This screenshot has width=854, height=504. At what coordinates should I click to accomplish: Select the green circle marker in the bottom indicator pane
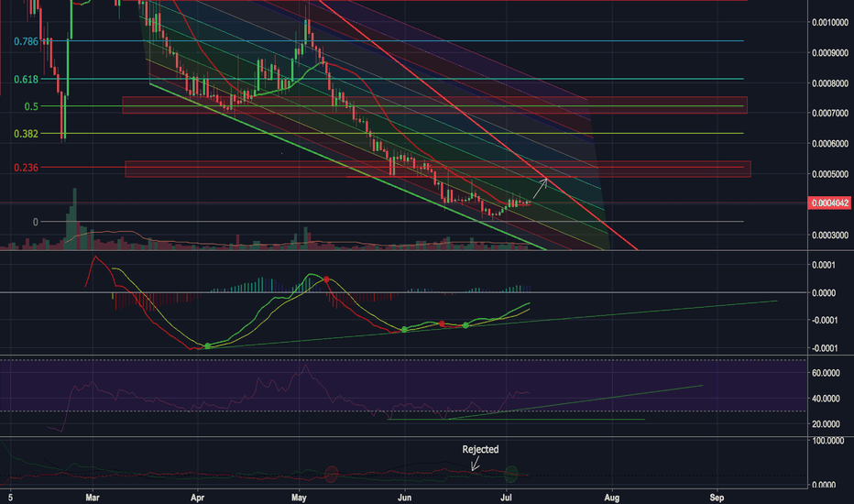pyautogui.click(x=511, y=474)
